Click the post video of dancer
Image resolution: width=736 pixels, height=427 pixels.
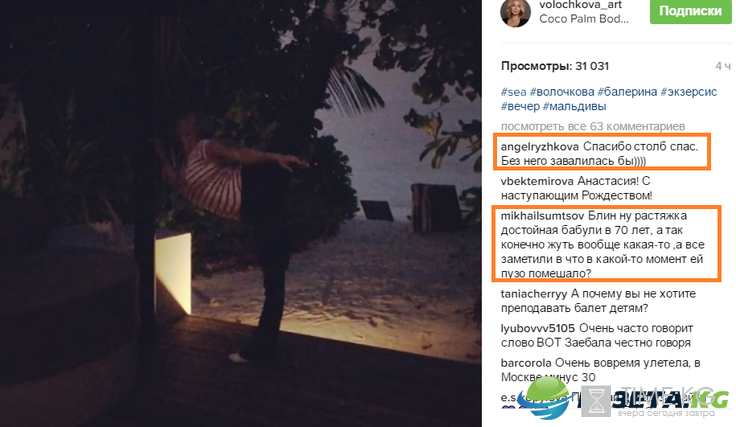pyautogui.click(x=241, y=214)
